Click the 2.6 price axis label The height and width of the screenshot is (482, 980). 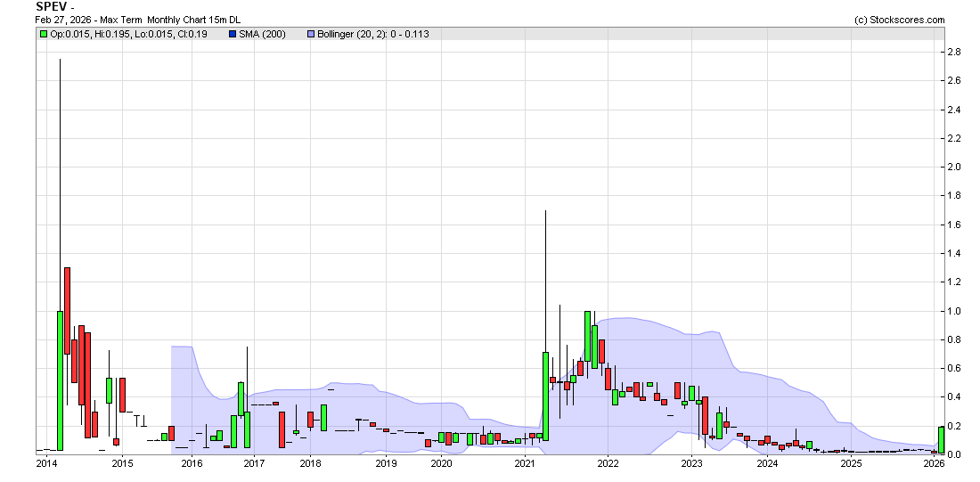pos(954,81)
